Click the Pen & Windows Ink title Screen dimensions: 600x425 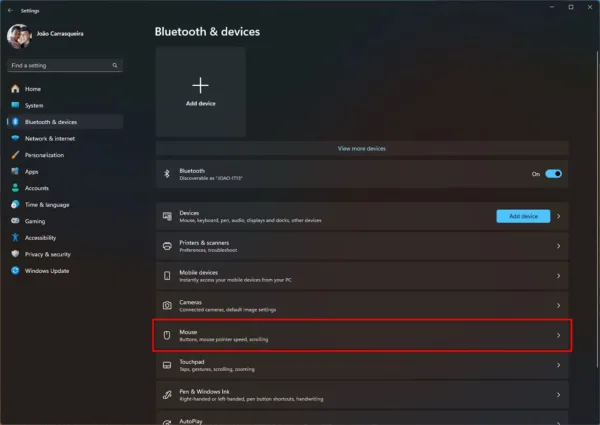click(x=204, y=391)
